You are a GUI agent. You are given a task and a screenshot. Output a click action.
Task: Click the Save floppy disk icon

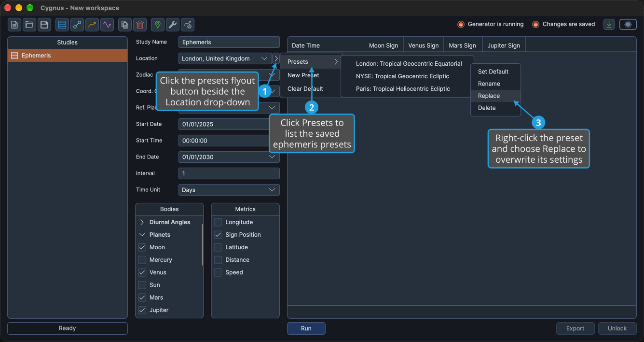pyautogui.click(x=44, y=25)
